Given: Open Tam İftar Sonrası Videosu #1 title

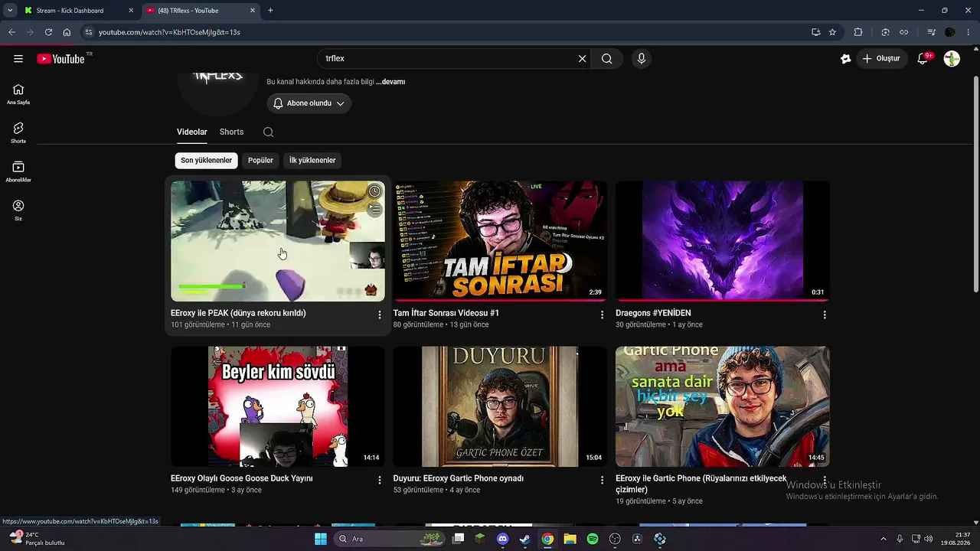Looking at the screenshot, I should pos(446,313).
